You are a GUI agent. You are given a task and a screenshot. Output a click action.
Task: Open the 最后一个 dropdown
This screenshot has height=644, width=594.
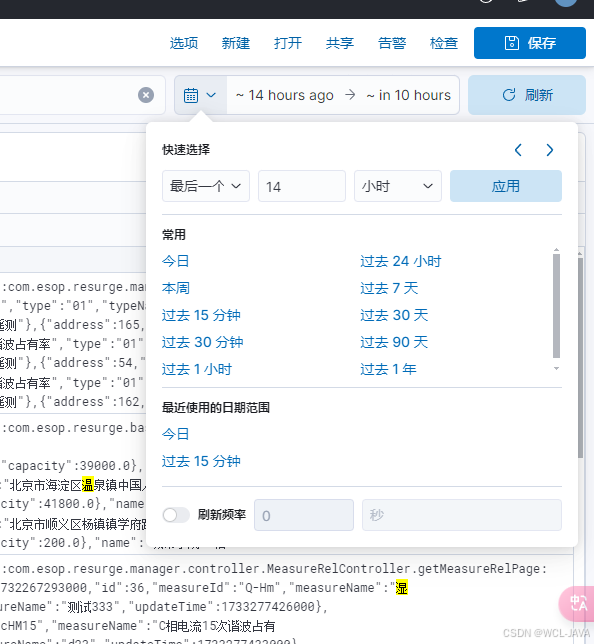(206, 186)
